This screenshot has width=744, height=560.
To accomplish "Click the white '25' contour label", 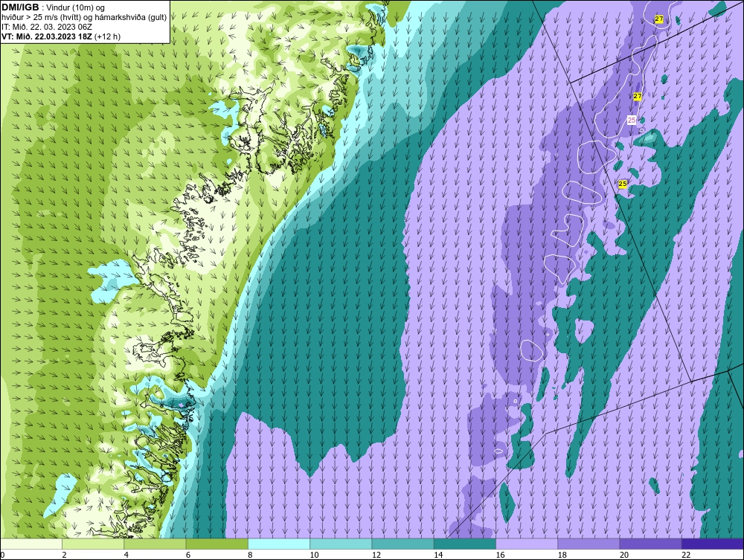I will (x=632, y=120).
